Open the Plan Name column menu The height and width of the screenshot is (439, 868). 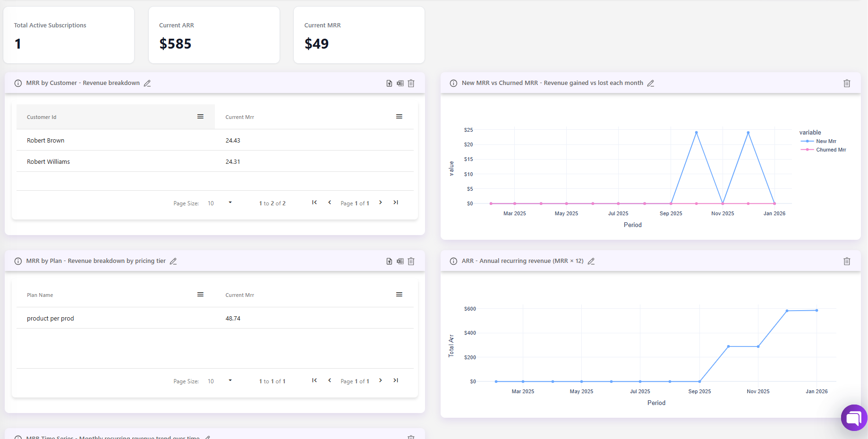click(x=200, y=295)
